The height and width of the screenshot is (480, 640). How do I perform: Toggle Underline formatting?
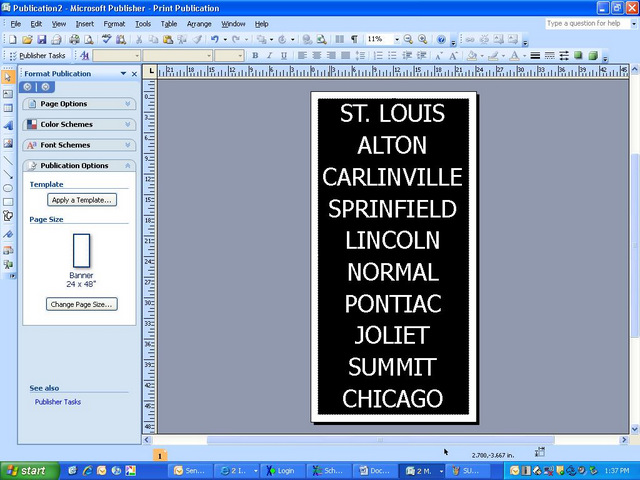coord(284,56)
